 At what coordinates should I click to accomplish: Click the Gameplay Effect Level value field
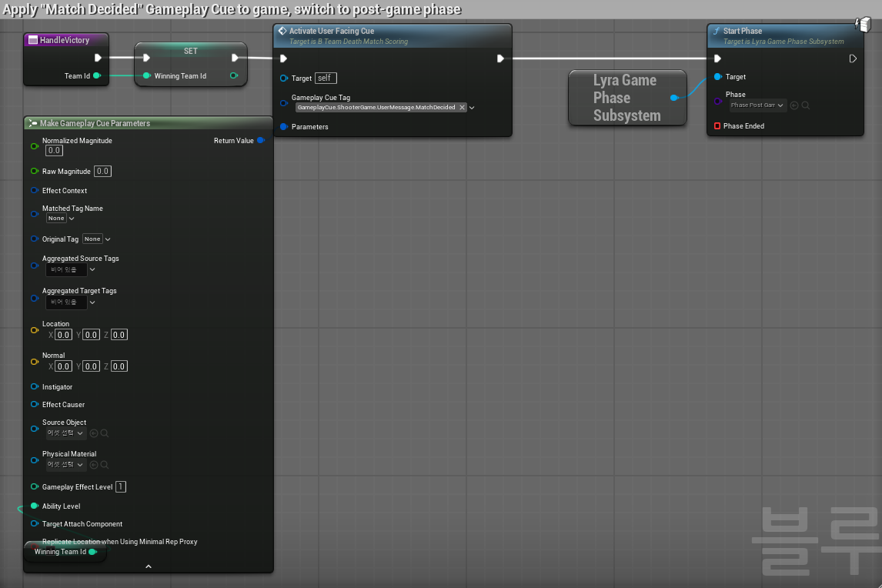[x=120, y=486]
